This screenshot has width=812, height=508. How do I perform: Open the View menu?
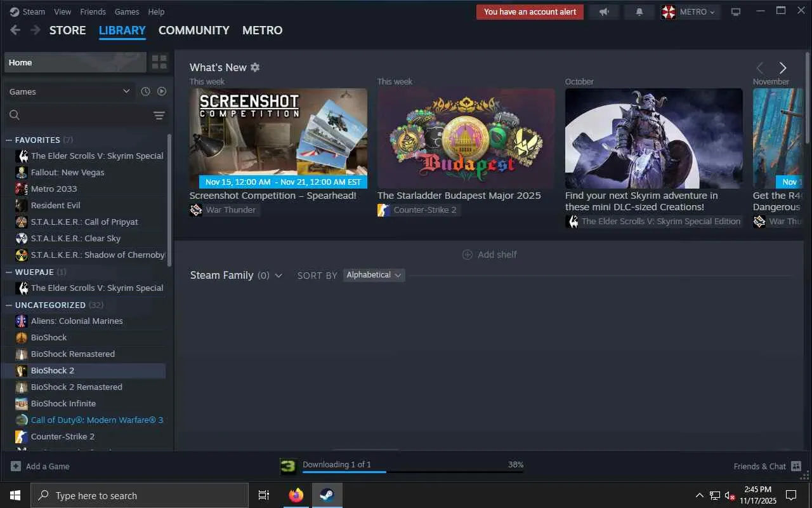coord(63,11)
